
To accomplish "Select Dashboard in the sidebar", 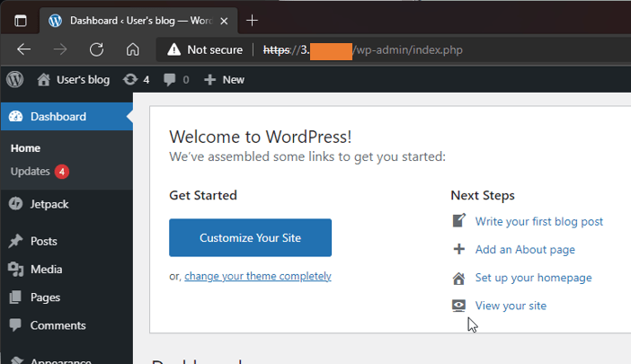I will (x=67, y=116).
